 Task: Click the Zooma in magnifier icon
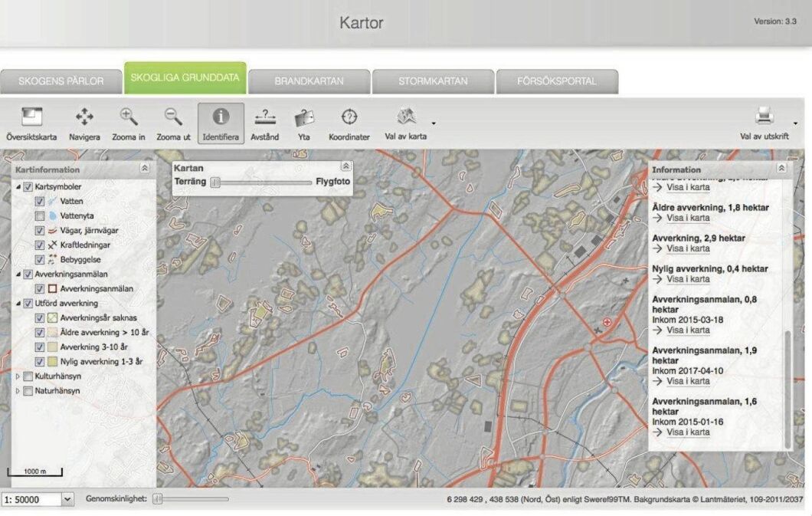pos(129,117)
